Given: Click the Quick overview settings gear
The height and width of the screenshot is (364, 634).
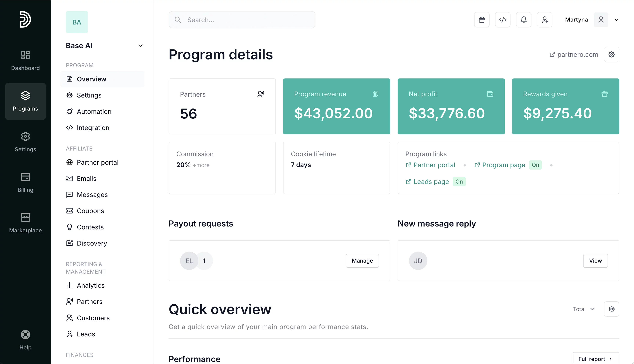Looking at the screenshot, I should pyautogui.click(x=611, y=309).
